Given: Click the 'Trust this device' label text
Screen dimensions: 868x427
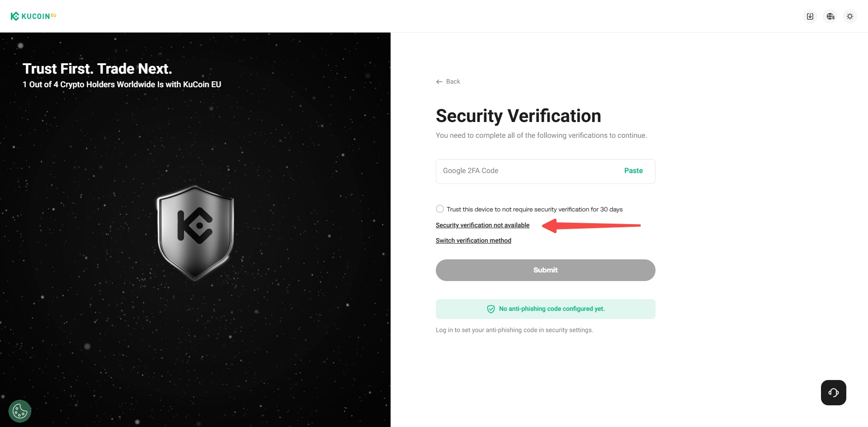Looking at the screenshot, I should [534, 209].
